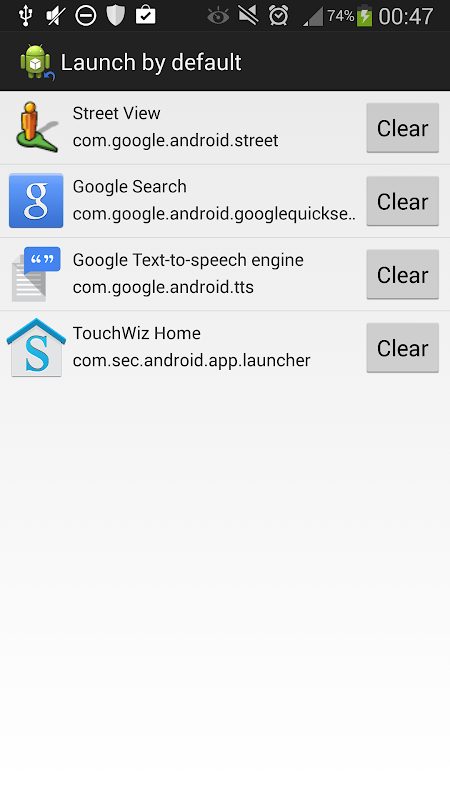
Task: Tap the Google Search app icon
Action: click(36, 201)
